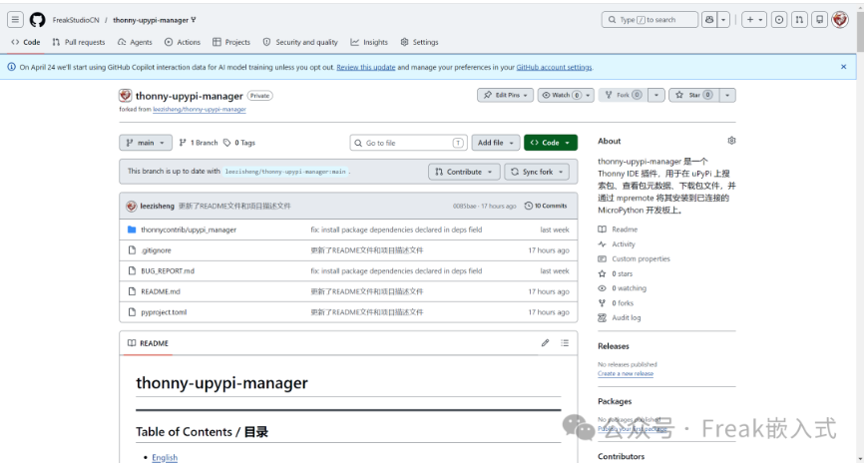This screenshot has width=868, height=473.
Task: View the 10 Commits history
Action: [x=546, y=206]
